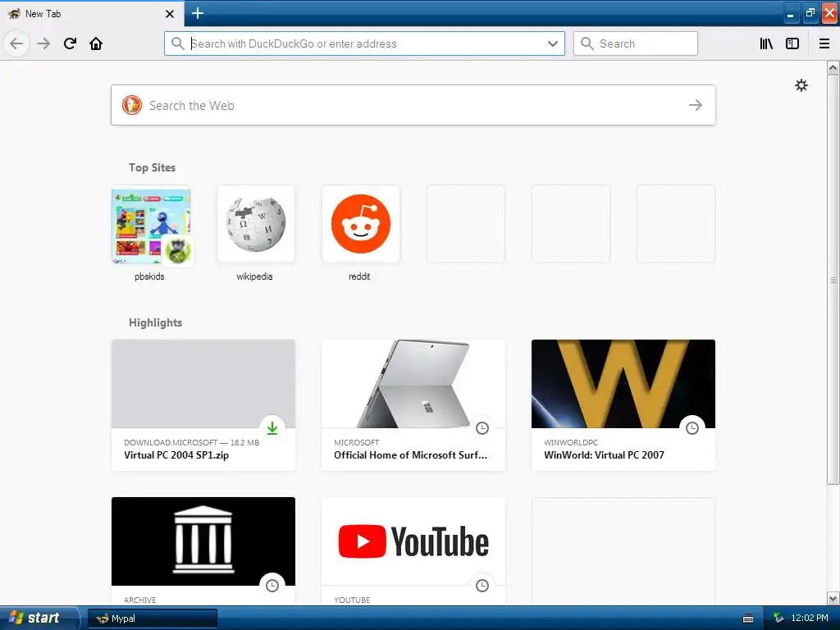This screenshot has height=630, width=840.
Task: Click the scrollbar up arrow
Action: [x=833, y=67]
